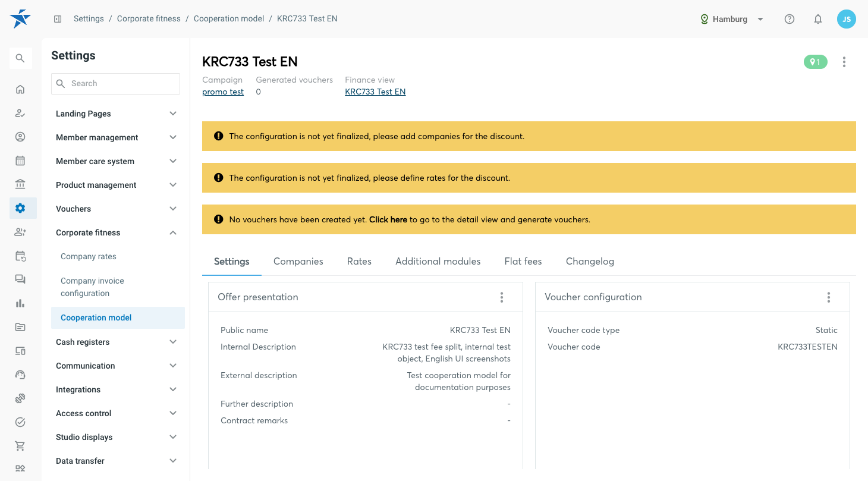Open the help question mark icon
Screen dimensions: 868x481
pos(790,19)
